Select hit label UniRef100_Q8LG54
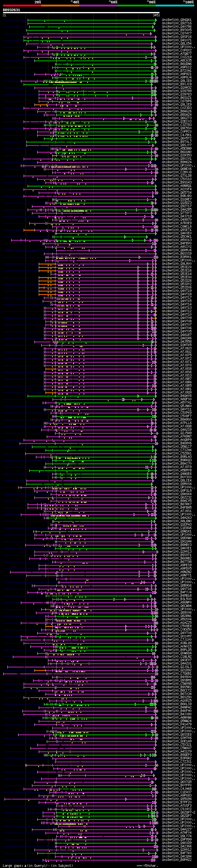 click(x=177, y=43)
